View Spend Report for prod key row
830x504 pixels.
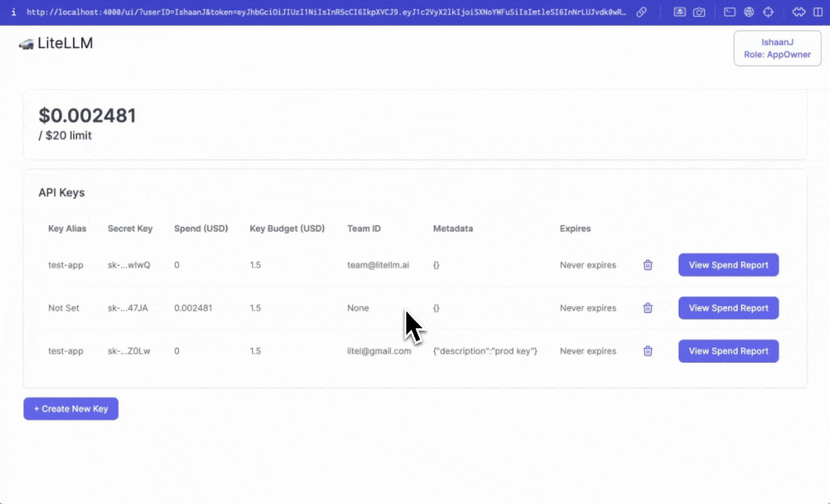tap(728, 351)
